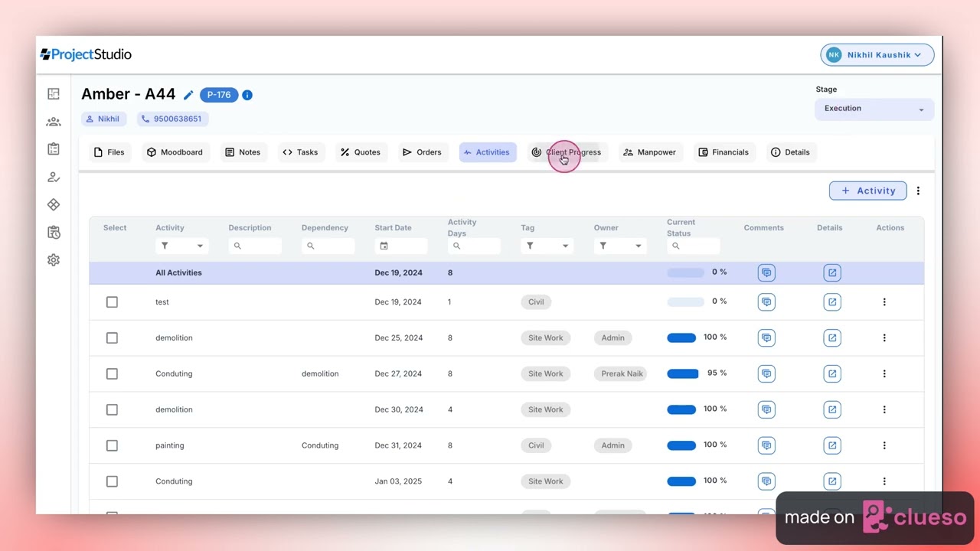Viewport: 980px width, 551px height.
Task: Open the Owner column filter dropdown
Action: pyautogui.click(x=620, y=246)
